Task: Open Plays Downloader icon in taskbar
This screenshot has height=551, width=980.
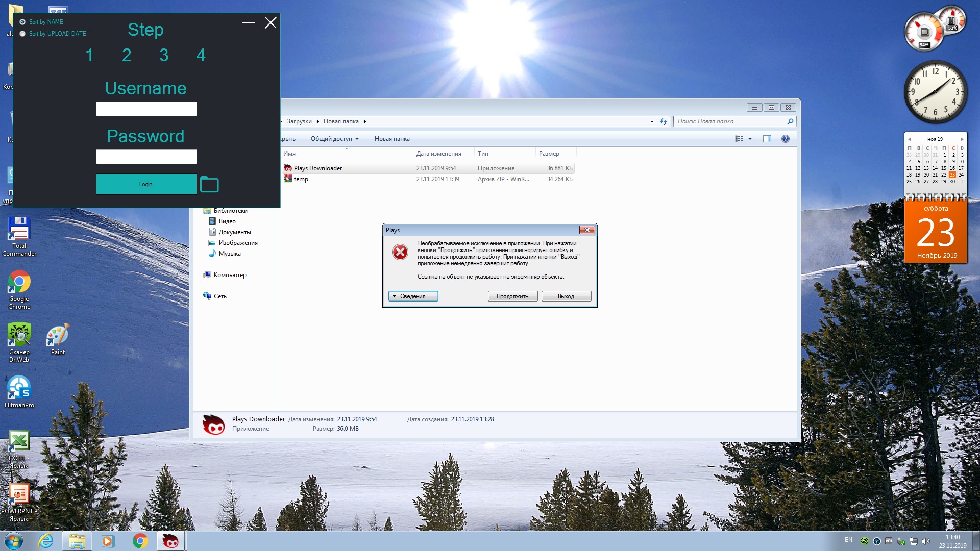Action: [x=170, y=541]
